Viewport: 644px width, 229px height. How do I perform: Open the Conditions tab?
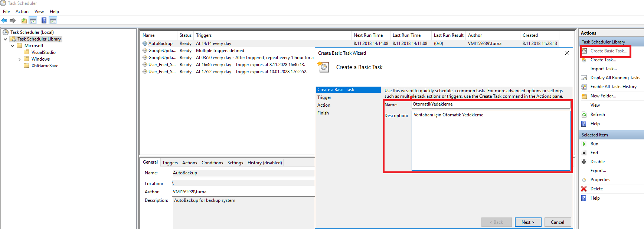coord(212,163)
